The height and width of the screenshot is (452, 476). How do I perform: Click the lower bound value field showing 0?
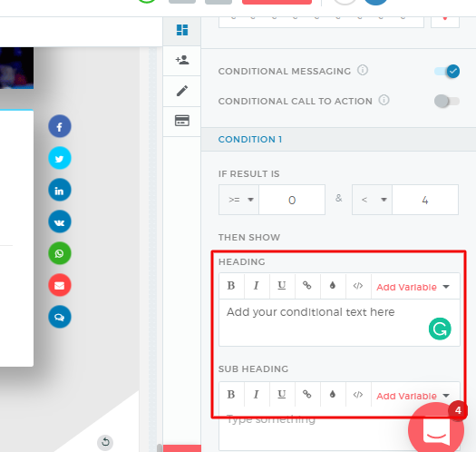click(x=292, y=200)
